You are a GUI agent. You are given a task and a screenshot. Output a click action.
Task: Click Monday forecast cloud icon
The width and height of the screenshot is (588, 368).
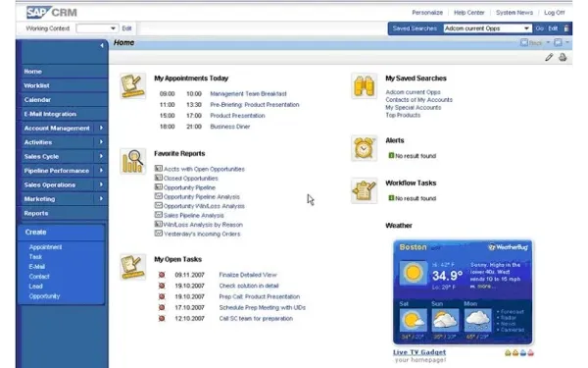(478, 320)
